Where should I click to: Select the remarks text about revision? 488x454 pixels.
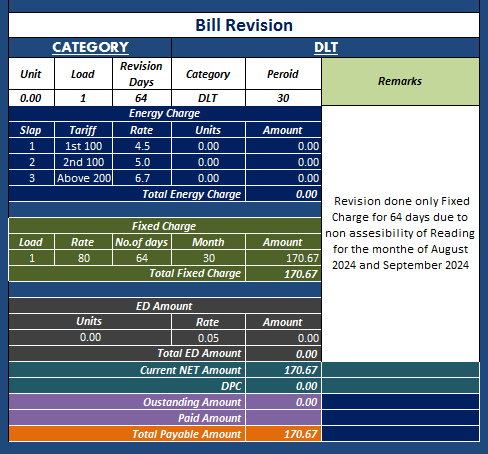click(400, 233)
